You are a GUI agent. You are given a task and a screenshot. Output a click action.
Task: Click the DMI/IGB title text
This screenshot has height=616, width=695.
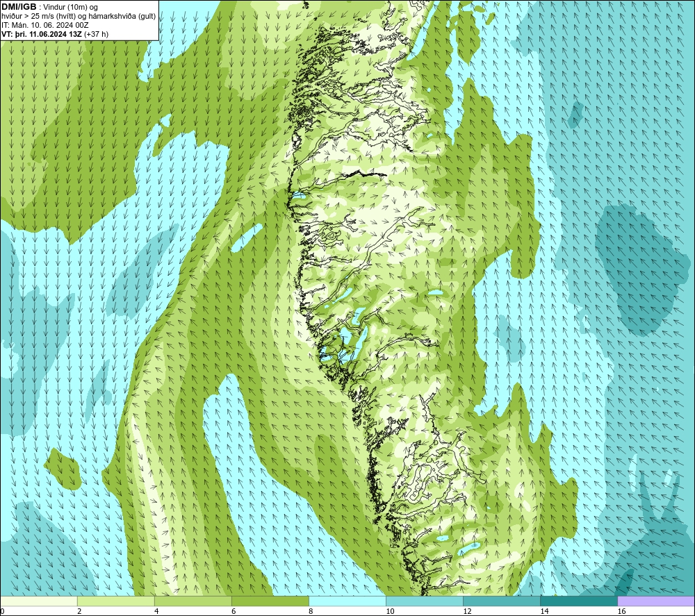click(x=19, y=7)
